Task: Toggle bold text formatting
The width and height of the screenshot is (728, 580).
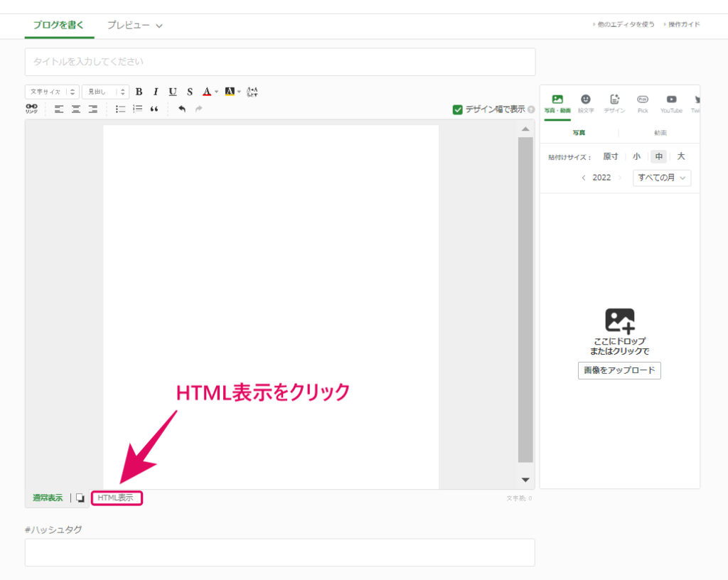Action: (x=139, y=92)
